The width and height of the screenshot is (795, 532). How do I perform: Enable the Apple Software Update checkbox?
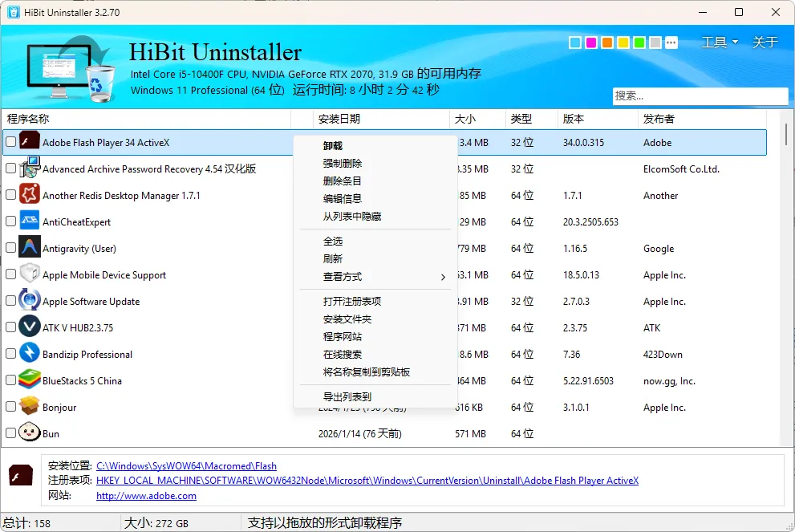point(10,301)
